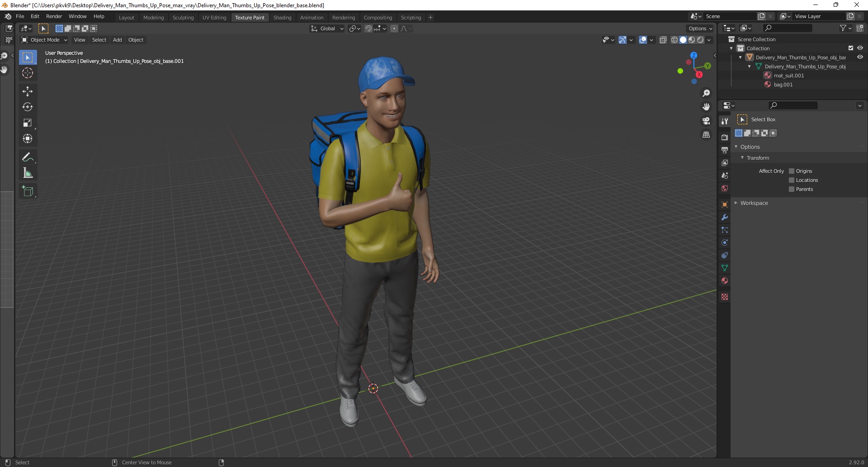This screenshot has height=467, width=868.
Task: Open the View Layer properties tab
Action: pyautogui.click(x=725, y=162)
